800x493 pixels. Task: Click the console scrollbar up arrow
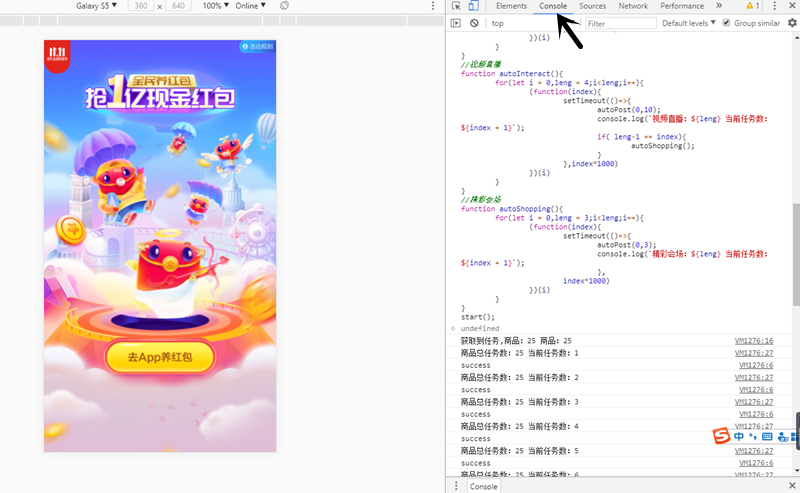(796, 37)
